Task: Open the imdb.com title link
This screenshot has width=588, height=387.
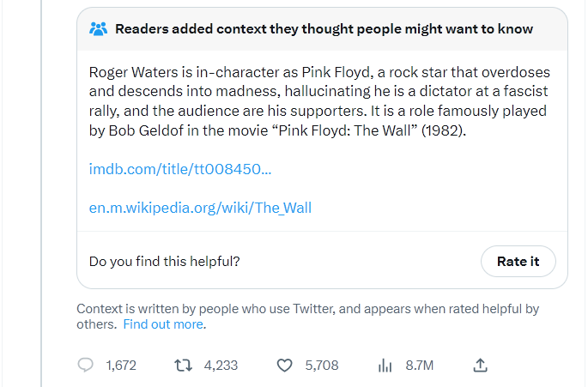Action: point(180,169)
